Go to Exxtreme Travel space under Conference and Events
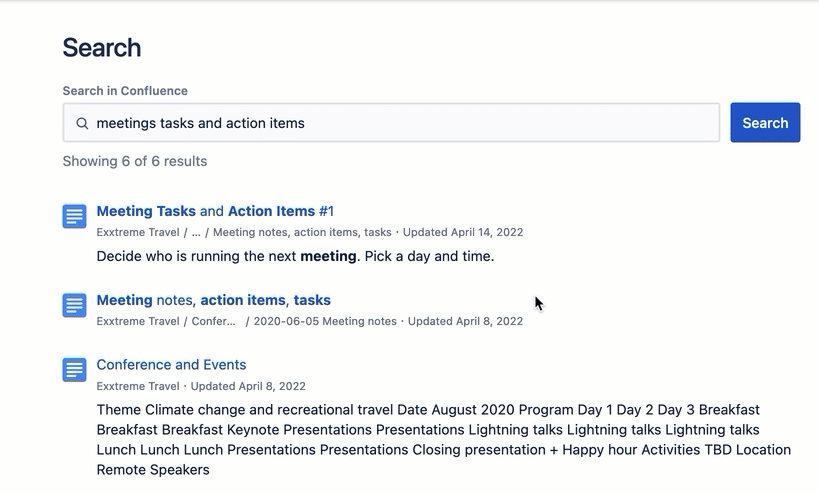This screenshot has width=819, height=493. pos(138,386)
